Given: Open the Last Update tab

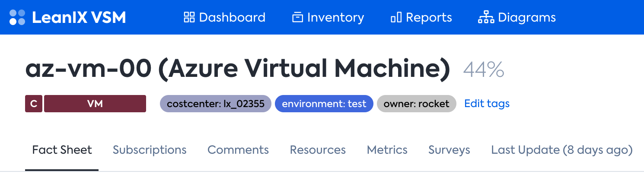Looking at the screenshot, I should [x=562, y=150].
